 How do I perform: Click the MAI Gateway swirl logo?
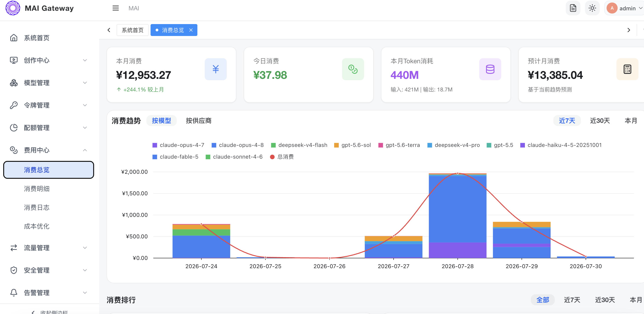tap(13, 8)
